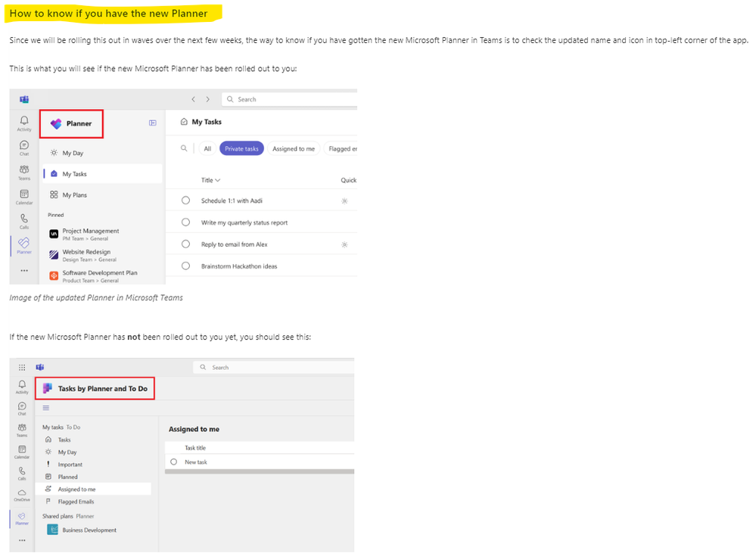Image resolution: width=756 pixels, height=553 pixels.
Task: Click the Teams logo in the new Planner screenshot
Action: (x=24, y=99)
